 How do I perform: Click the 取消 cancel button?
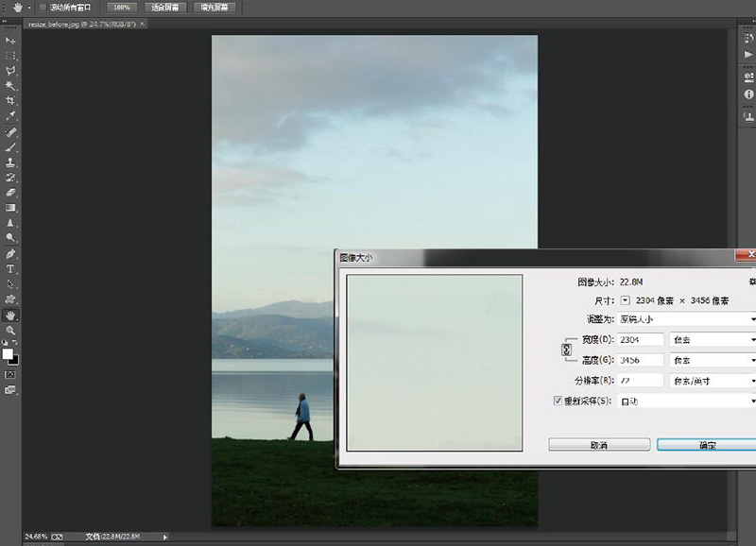pyautogui.click(x=598, y=444)
